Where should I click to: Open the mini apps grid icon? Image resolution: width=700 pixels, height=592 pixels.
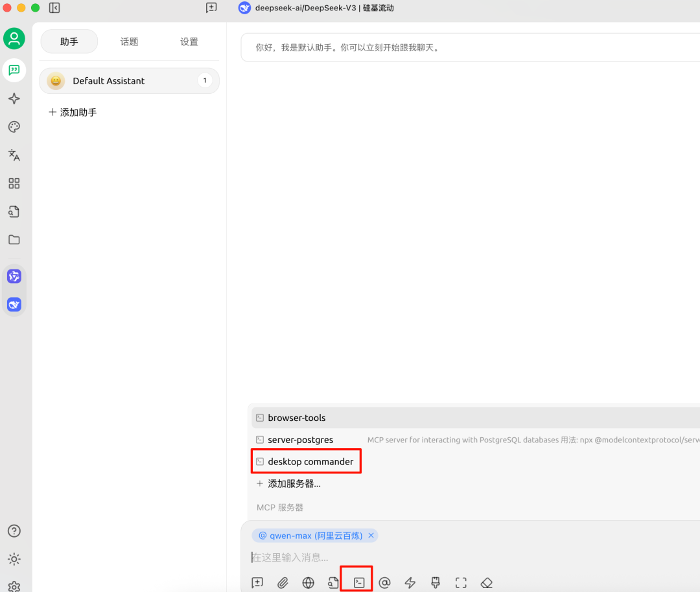point(14,183)
